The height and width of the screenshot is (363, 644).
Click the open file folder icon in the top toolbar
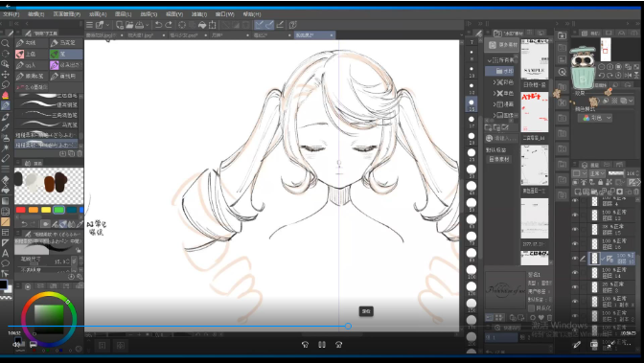130,25
